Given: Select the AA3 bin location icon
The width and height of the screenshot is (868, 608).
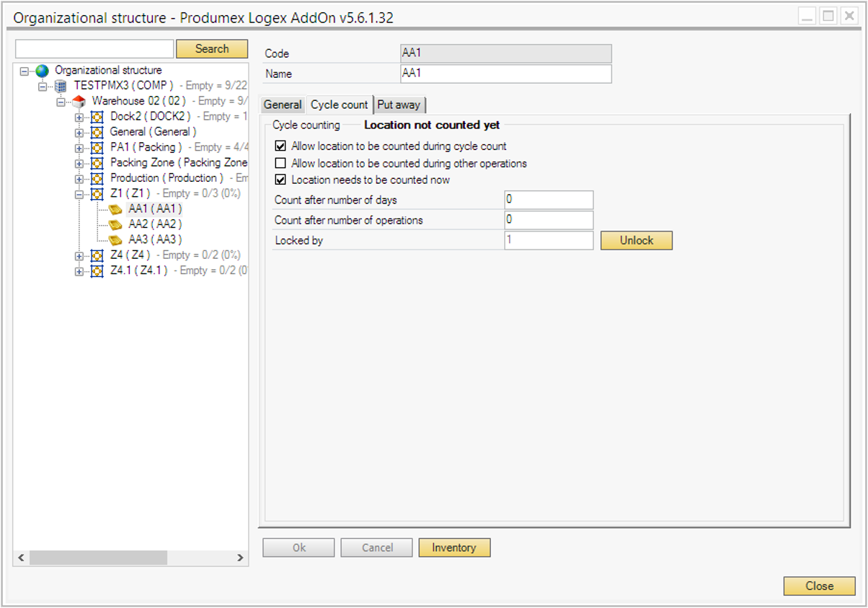Looking at the screenshot, I should click(115, 239).
